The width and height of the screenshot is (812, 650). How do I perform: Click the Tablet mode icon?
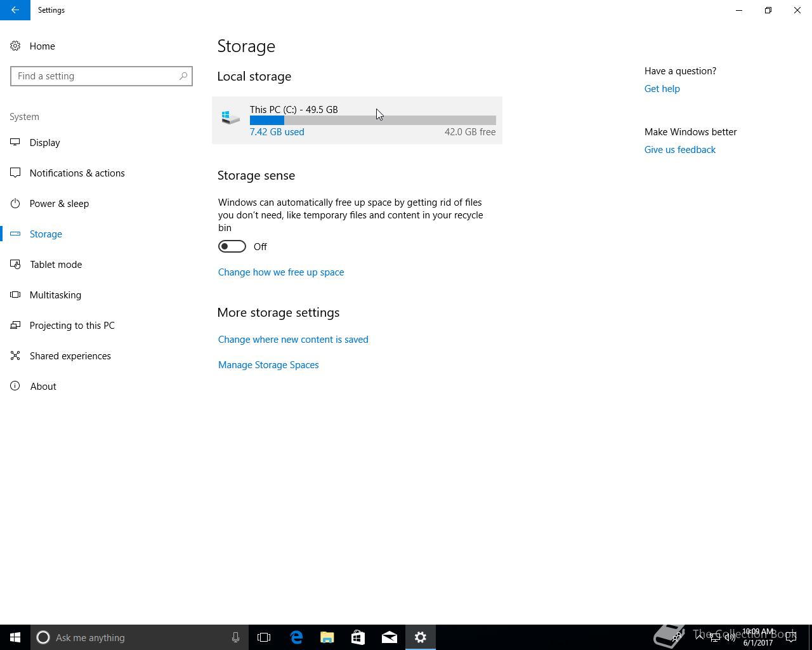click(x=15, y=264)
